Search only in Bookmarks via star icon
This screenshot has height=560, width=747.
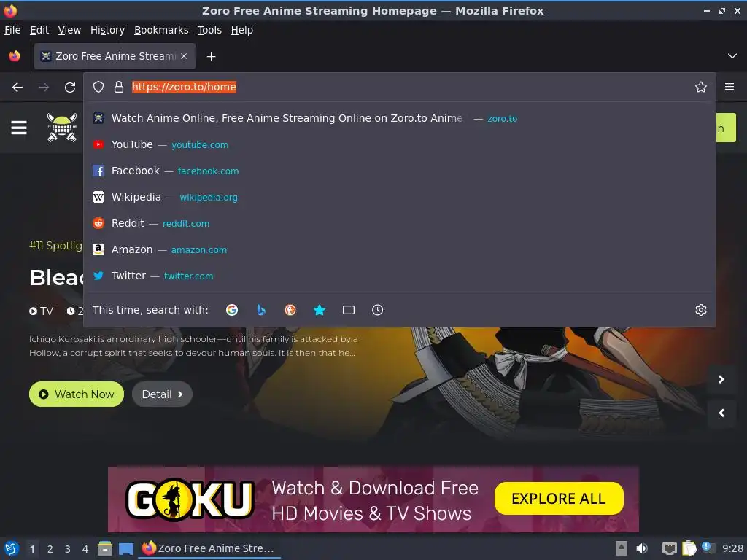coord(320,310)
